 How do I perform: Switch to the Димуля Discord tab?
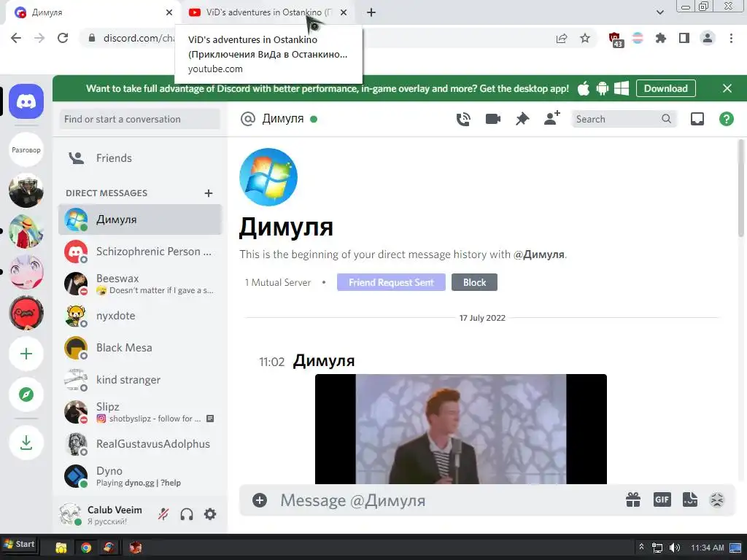pyautogui.click(x=93, y=13)
